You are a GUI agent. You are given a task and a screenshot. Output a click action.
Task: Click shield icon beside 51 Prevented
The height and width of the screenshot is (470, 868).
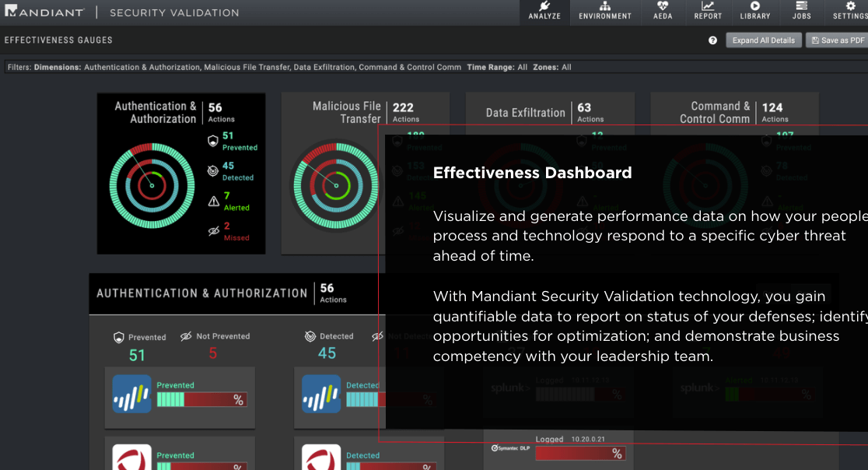(212, 141)
